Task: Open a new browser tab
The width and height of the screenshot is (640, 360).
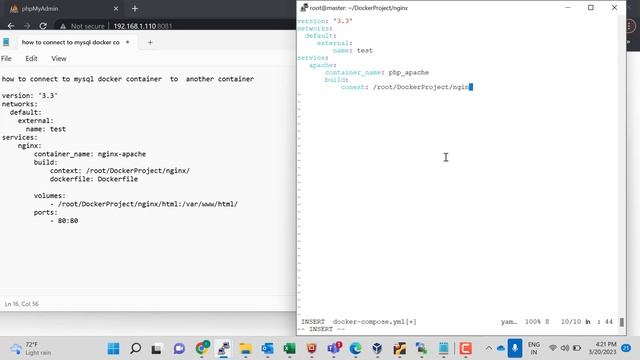Action: pos(135,9)
